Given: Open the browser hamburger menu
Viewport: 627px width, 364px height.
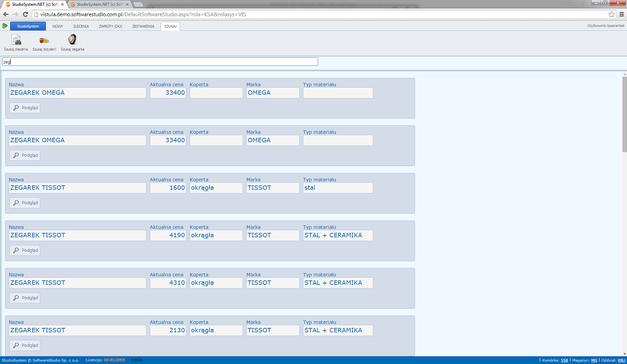Looking at the screenshot, I should pos(621,14).
